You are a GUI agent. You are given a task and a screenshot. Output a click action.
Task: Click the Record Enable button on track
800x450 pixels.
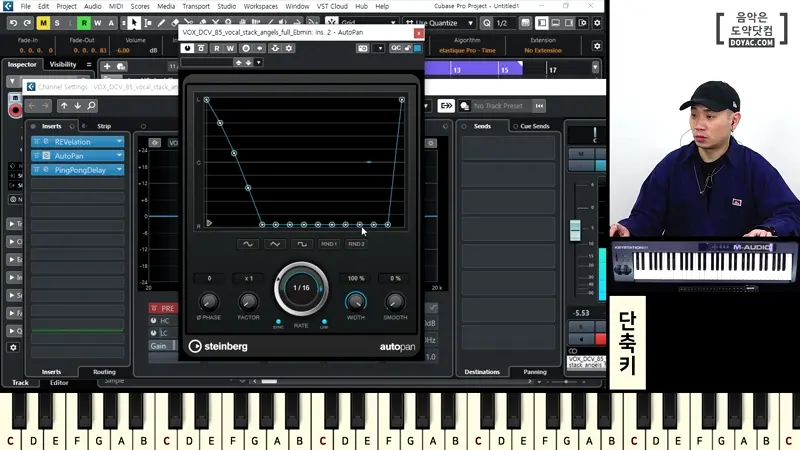(15, 110)
